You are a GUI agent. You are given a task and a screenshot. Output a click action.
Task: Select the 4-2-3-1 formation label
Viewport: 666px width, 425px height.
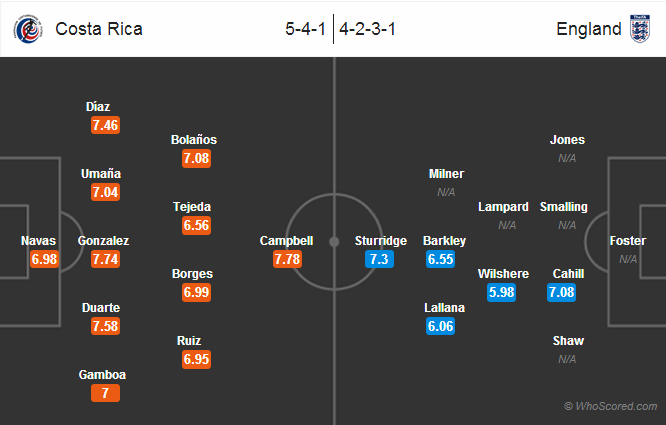[x=367, y=29]
